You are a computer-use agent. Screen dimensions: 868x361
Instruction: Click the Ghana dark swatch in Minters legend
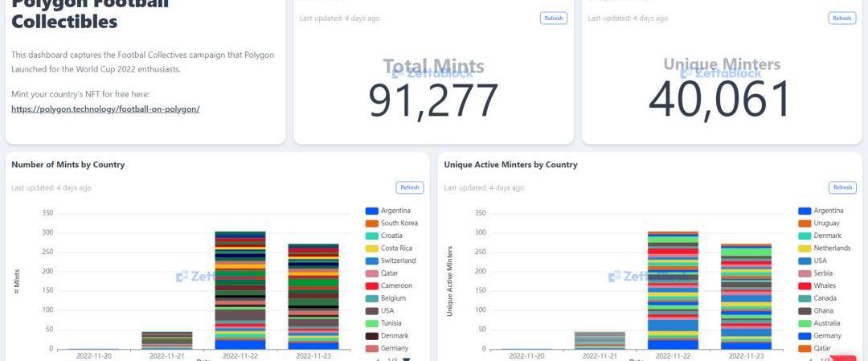805,310
